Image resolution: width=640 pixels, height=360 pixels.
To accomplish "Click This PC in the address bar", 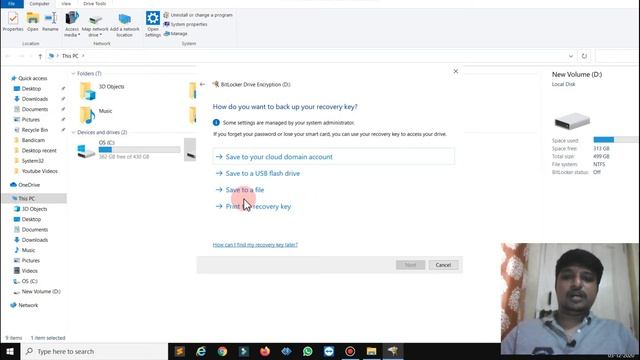I will [x=70, y=56].
